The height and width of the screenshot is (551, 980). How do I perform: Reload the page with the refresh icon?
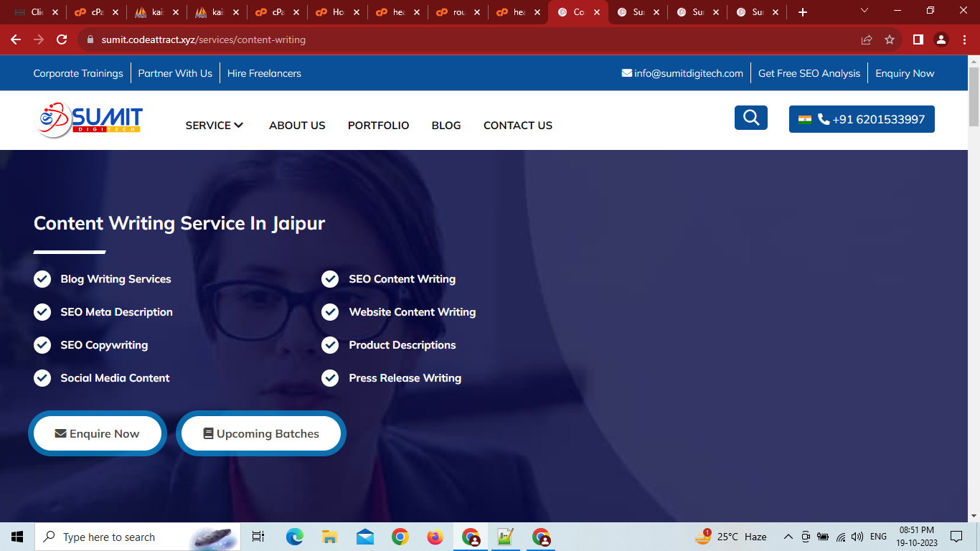click(62, 39)
